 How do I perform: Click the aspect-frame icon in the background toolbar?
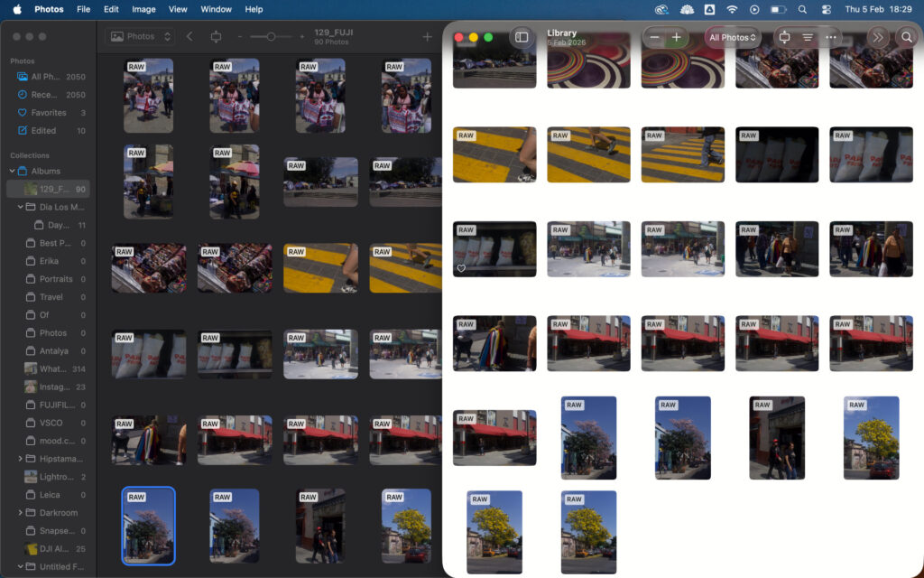pyautogui.click(x=215, y=37)
